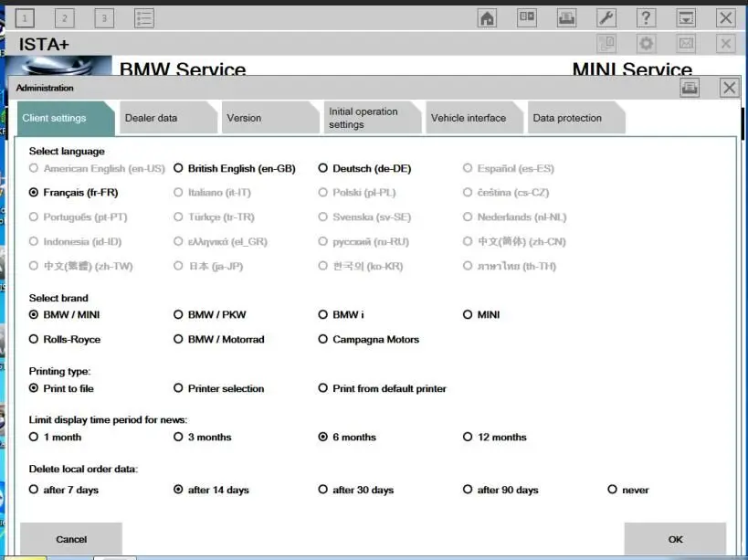The image size is (748, 560).
Task: Click the greyed envelope icon under toolbar
Action: click(x=686, y=44)
